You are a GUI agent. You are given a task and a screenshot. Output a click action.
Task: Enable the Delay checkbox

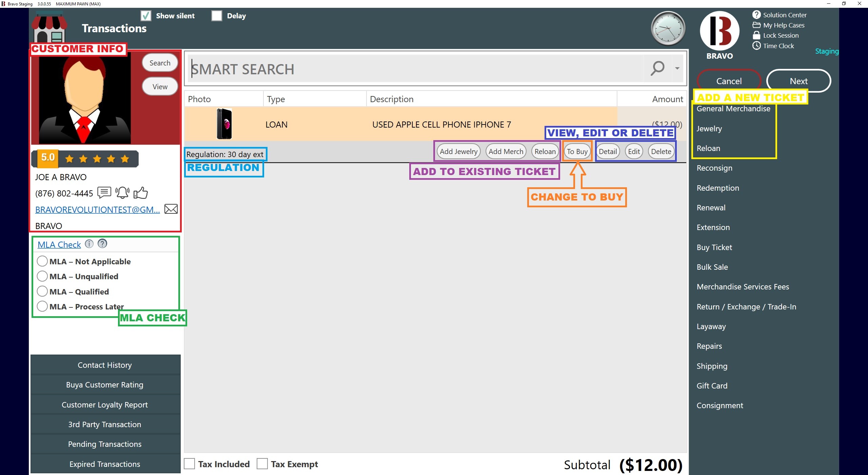click(217, 16)
